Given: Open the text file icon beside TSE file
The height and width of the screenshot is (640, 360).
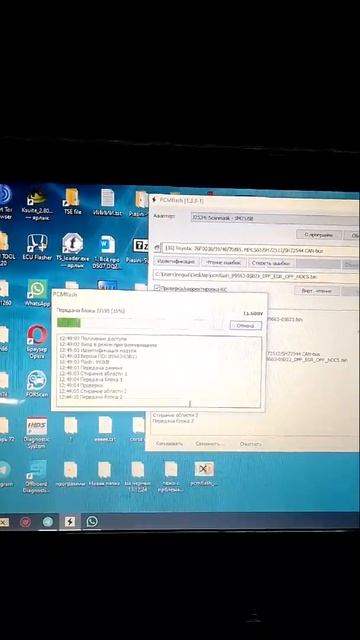Looking at the screenshot, I should point(108,202).
